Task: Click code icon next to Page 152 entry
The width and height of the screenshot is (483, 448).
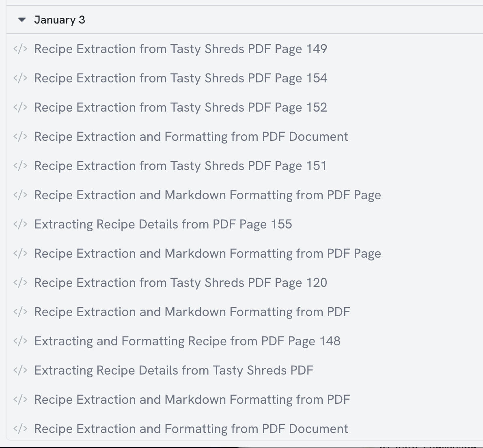Action: coord(20,108)
